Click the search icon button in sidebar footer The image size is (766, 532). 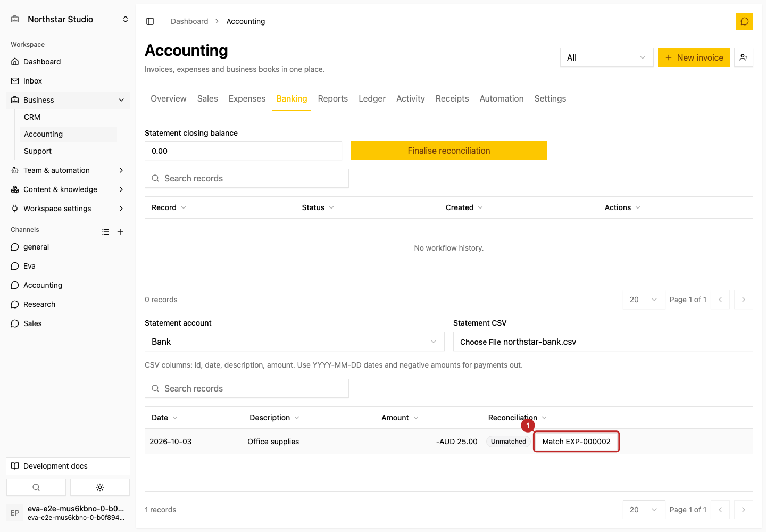36,487
